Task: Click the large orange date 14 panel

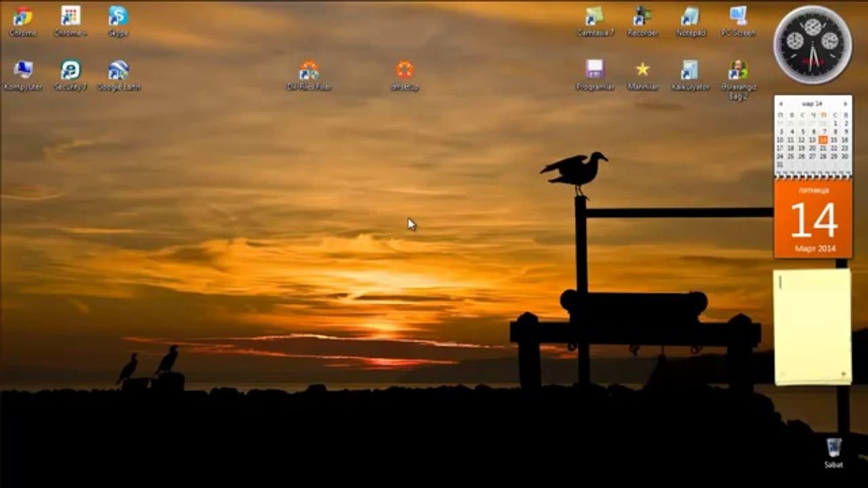Action: tap(813, 219)
